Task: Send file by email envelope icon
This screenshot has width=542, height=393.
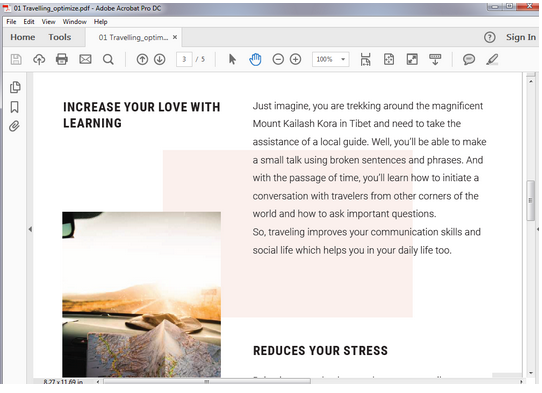Action: (x=85, y=59)
